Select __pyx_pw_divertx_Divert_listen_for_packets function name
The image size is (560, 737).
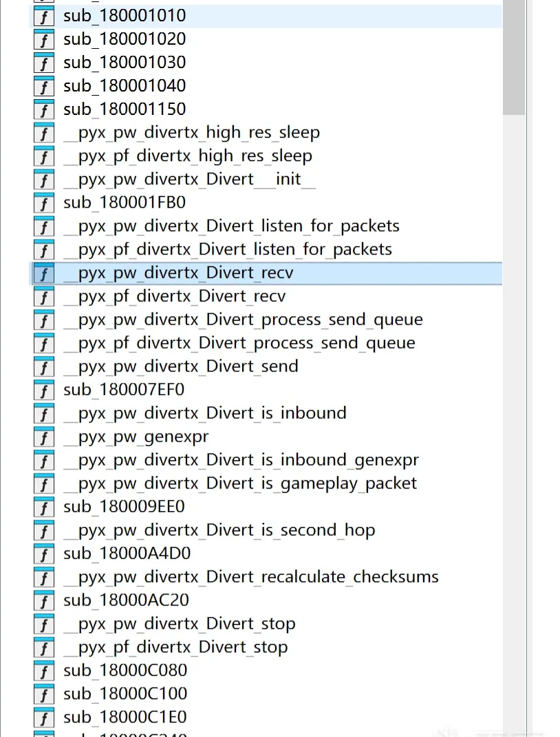pyautogui.click(x=232, y=226)
